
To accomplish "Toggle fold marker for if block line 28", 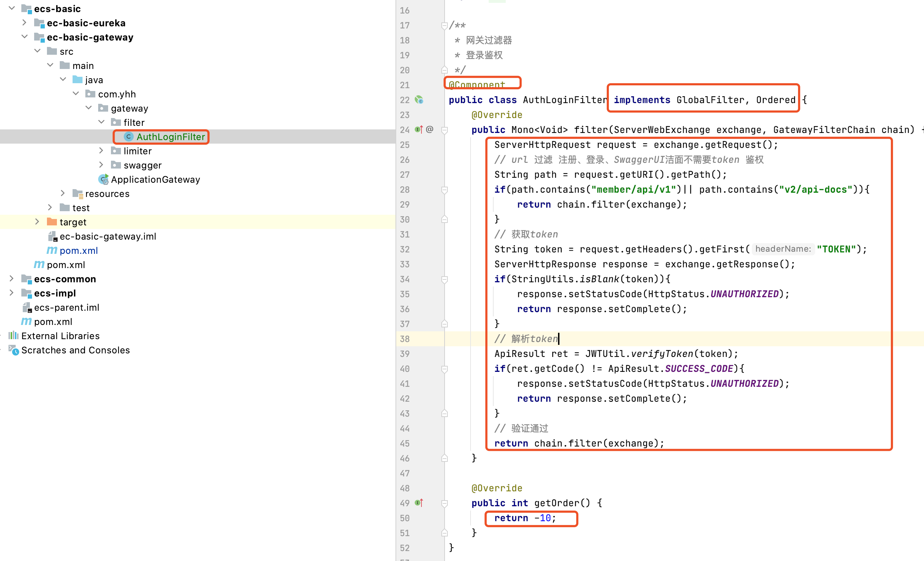I will pyautogui.click(x=444, y=189).
